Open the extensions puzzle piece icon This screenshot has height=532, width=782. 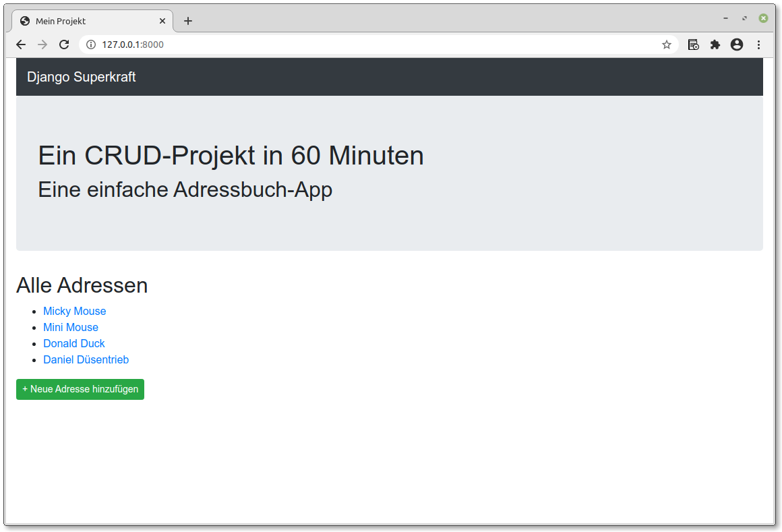(x=715, y=45)
